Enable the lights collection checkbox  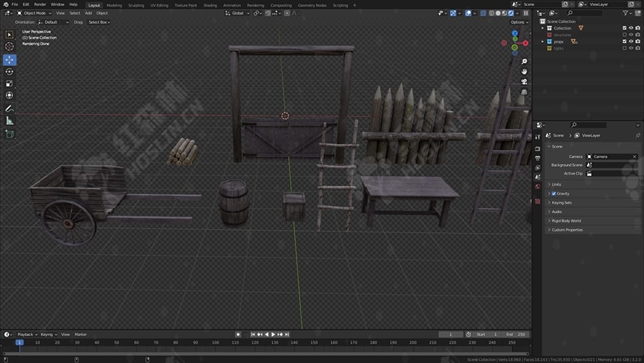[x=624, y=48]
